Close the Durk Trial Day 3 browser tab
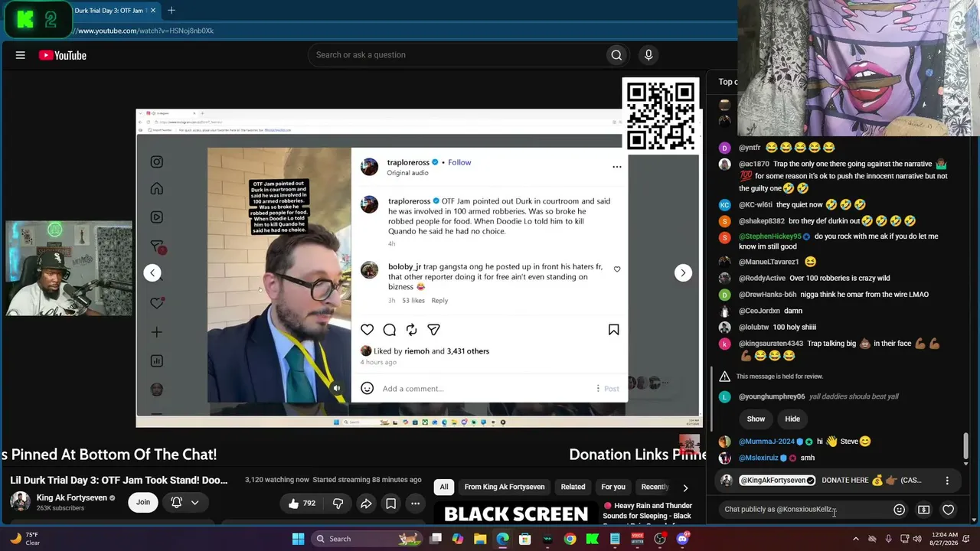 [x=153, y=11]
